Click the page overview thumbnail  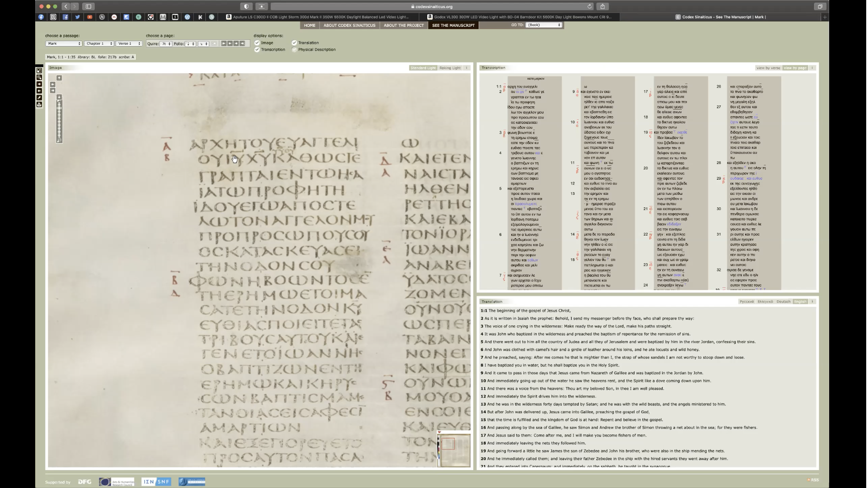[454, 450]
